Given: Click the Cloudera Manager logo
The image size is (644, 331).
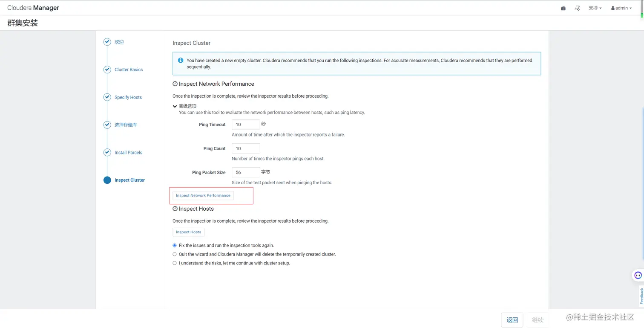Looking at the screenshot, I should [x=33, y=8].
